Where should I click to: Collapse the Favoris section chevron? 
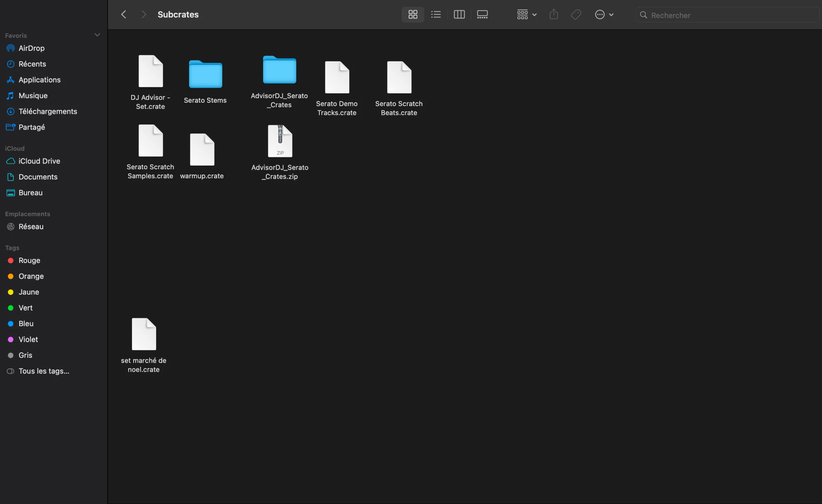[x=97, y=35]
